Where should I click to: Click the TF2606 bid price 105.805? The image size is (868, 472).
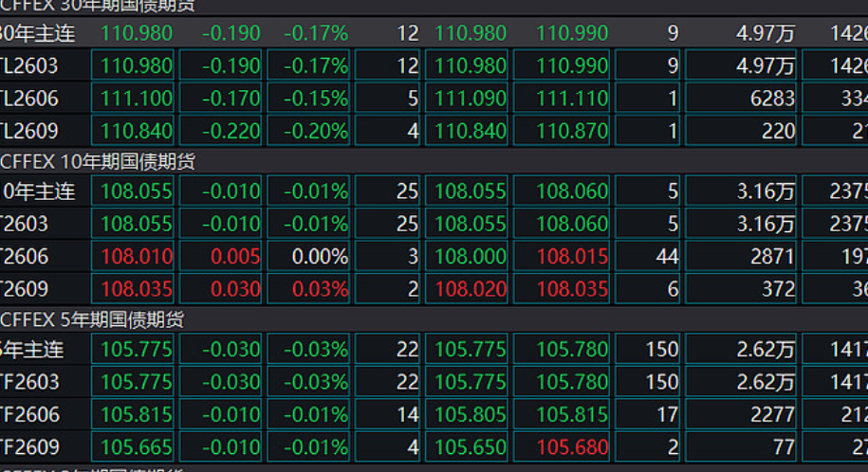tap(470, 414)
